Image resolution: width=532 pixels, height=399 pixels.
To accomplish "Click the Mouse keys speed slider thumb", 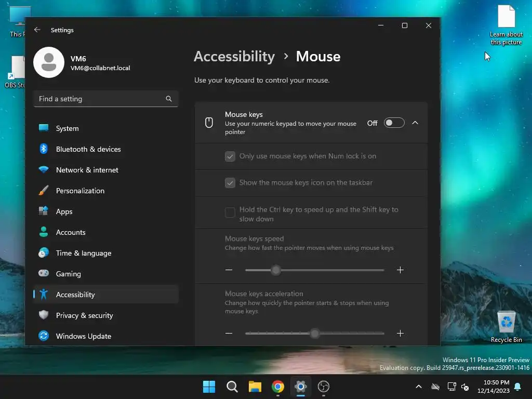I will 276,270.
